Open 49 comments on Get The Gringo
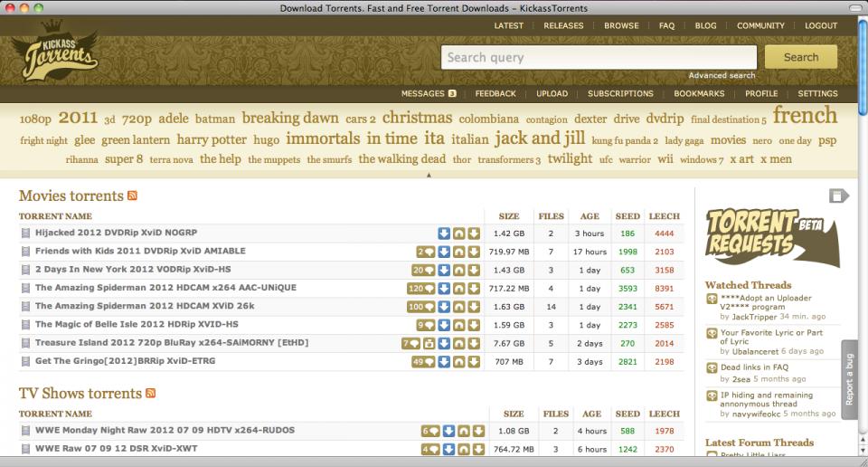The image size is (868, 467). tap(423, 362)
